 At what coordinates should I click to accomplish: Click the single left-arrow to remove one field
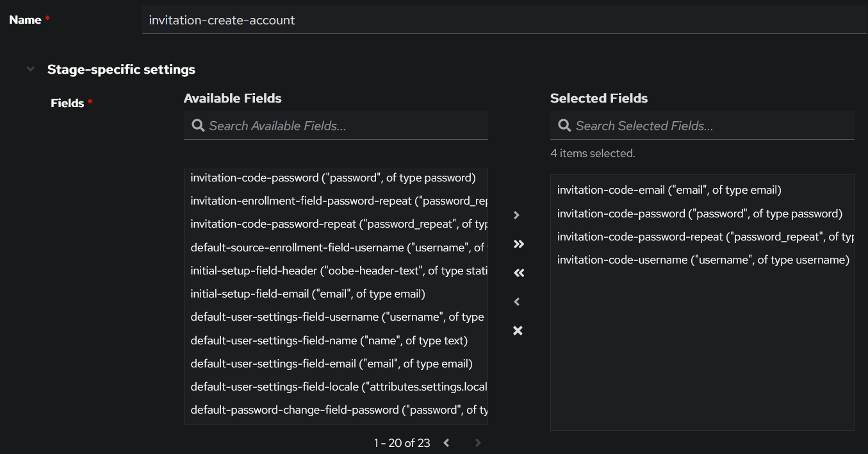click(x=516, y=301)
